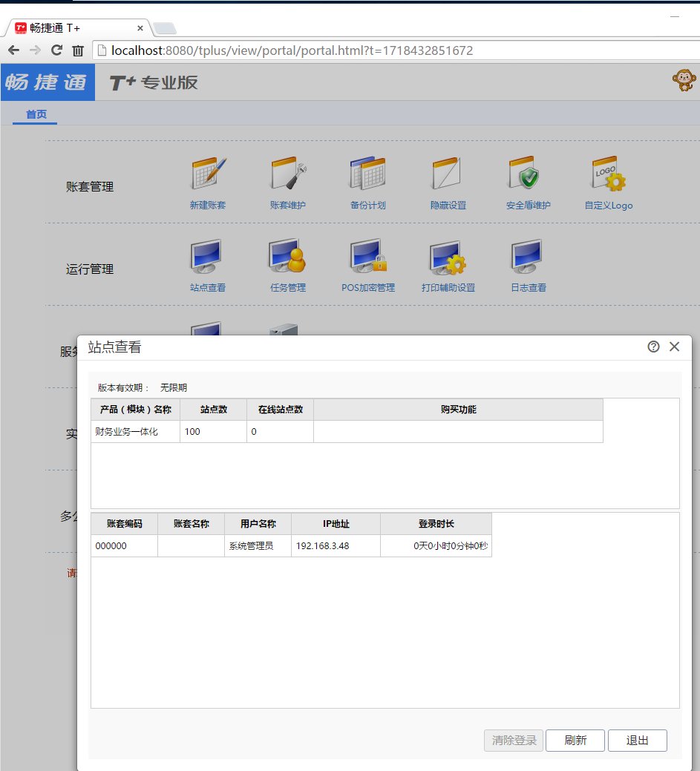Open 打印辅助设置 gear icon
Image resolution: width=700 pixels, height=771 pixels.
point(448,257)
